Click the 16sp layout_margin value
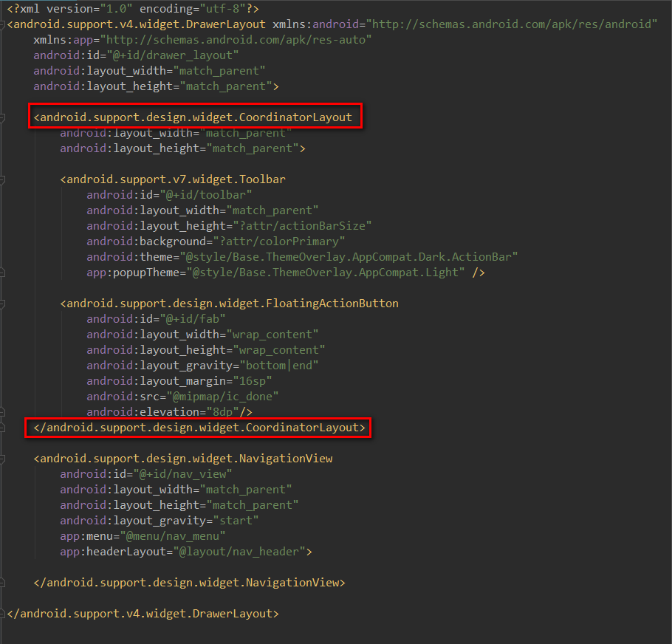The image size is (672, 644). (253, 381)
